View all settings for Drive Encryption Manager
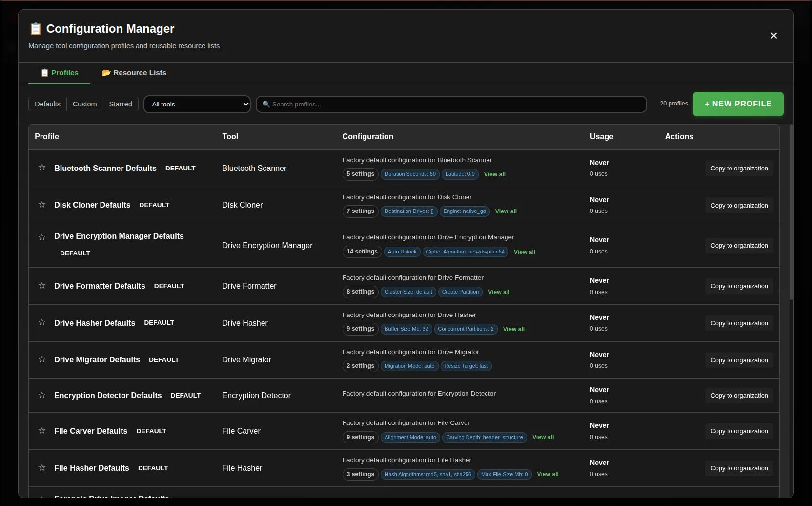Image resolution: width=812 pixels, height=506 pixels. point(524,252)
